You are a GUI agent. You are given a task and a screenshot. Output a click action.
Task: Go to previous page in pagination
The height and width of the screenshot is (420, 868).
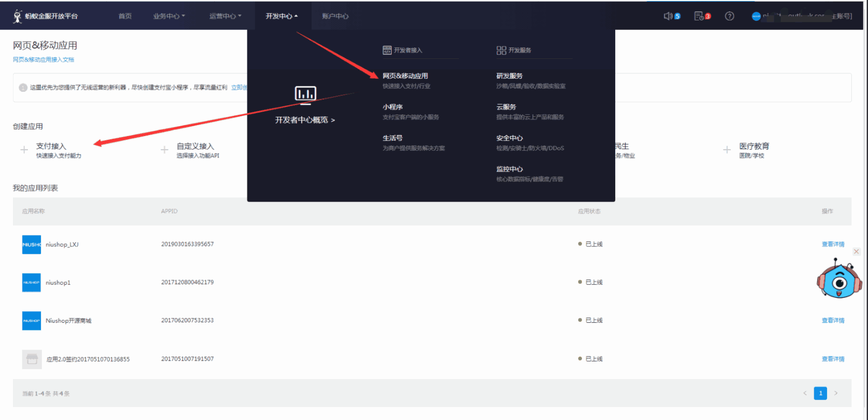click(805, 393)
